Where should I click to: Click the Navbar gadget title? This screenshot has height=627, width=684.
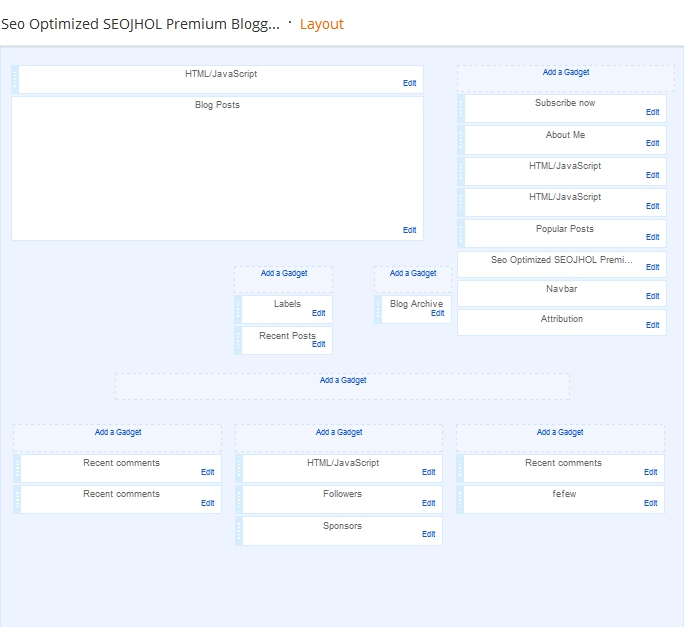pos(561,289)
